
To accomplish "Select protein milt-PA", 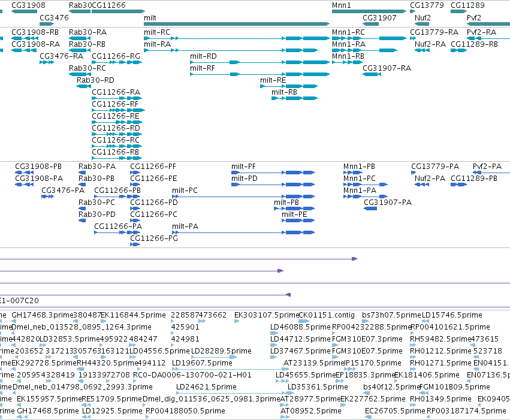I will 243,232.
